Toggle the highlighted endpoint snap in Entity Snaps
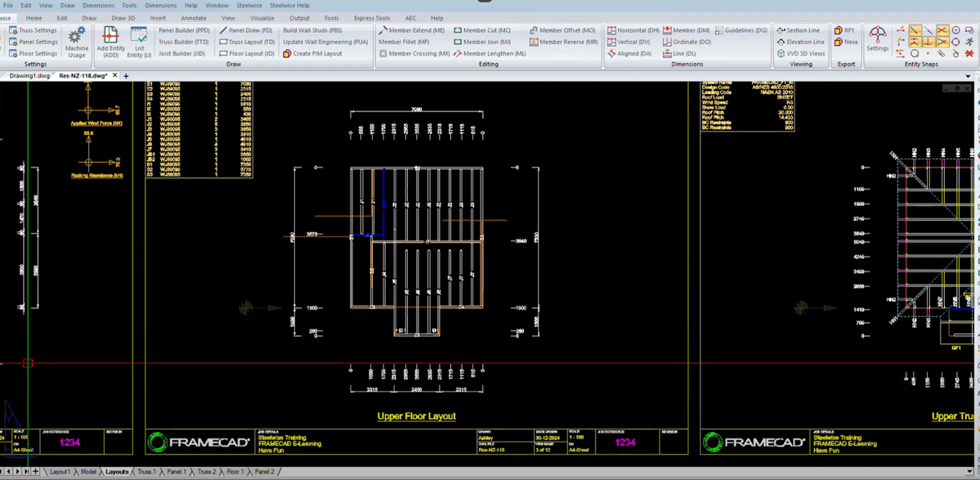The width and height of the screenshot is (980, 480). coord(915,30)
